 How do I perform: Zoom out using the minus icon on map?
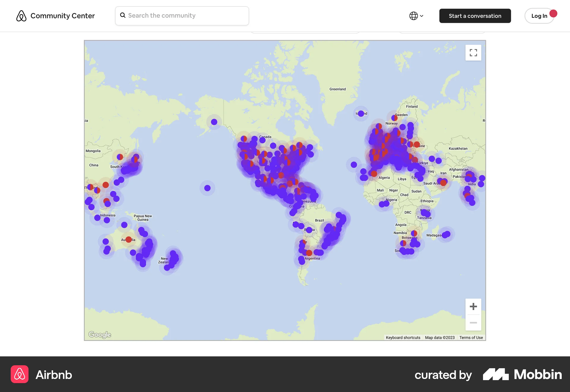click(473, 323)
